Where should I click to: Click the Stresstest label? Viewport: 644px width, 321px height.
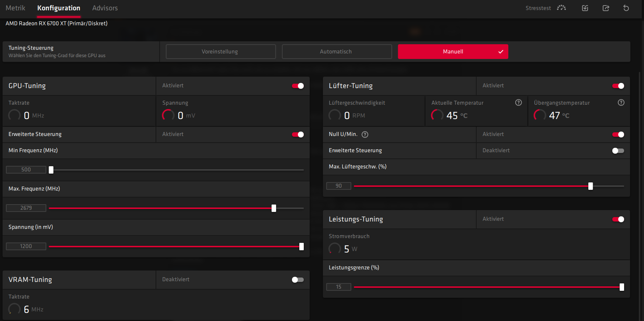point(538,8)
